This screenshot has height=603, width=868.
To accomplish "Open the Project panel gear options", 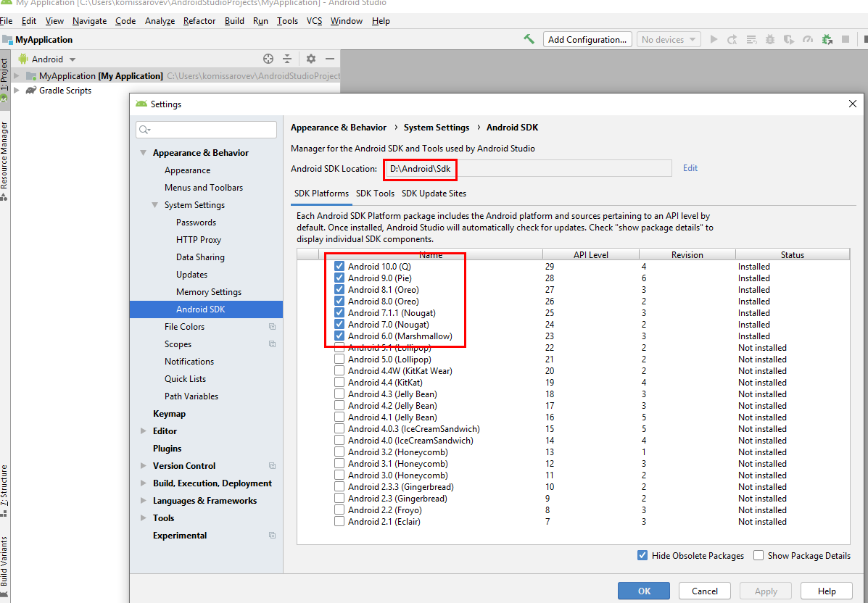I will [311, 59].
